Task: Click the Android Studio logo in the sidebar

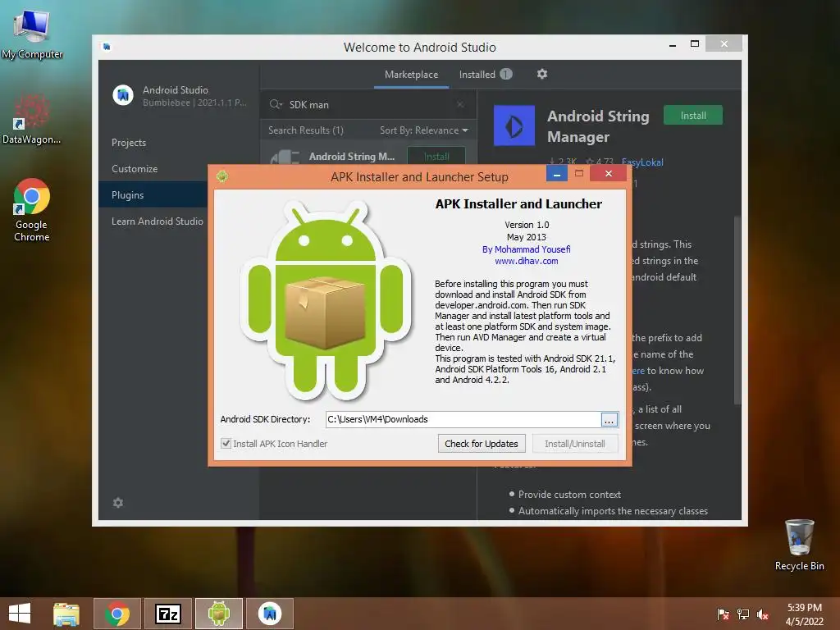Action: [x=123, y=95]
